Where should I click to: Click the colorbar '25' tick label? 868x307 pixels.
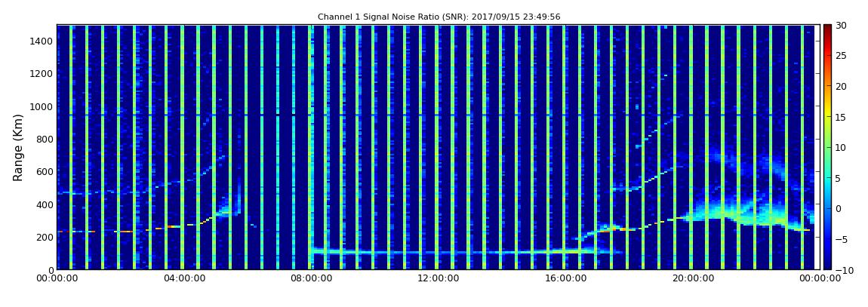(842, 55)
